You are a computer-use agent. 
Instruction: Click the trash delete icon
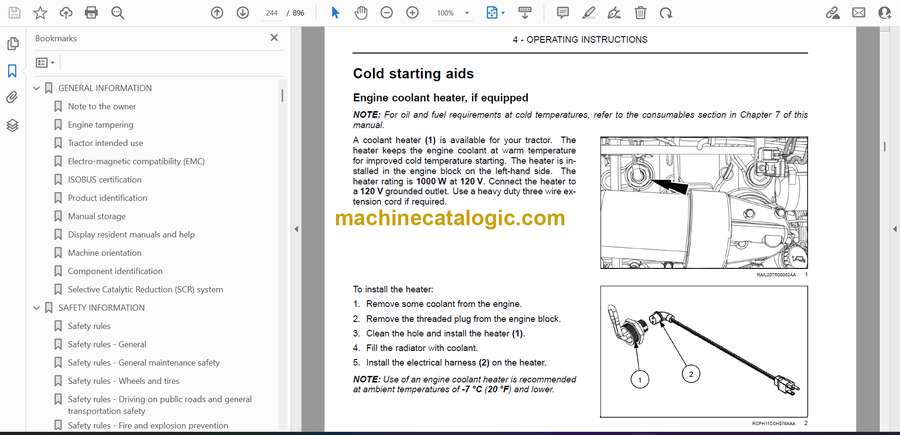tap(641, 13)
